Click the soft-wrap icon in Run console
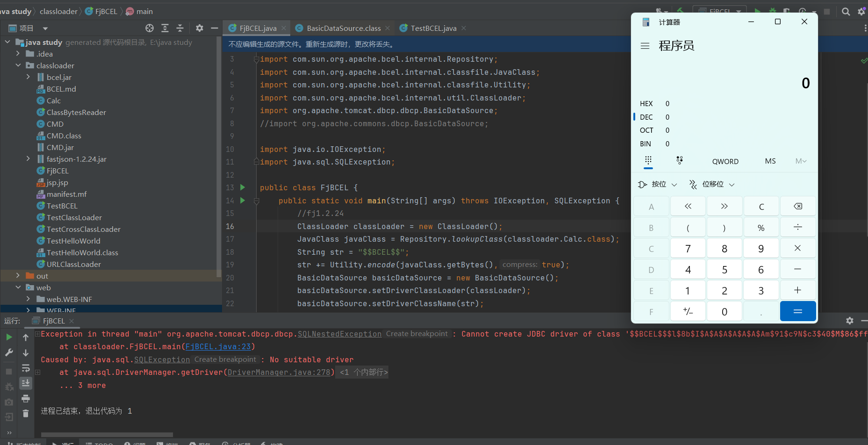 (x=26, y=368)
